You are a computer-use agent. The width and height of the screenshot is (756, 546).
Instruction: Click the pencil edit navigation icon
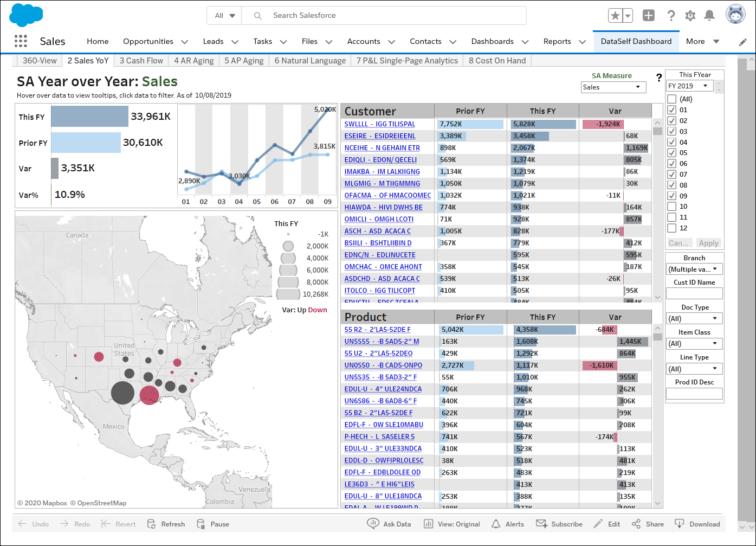click(x=742, y=42)
